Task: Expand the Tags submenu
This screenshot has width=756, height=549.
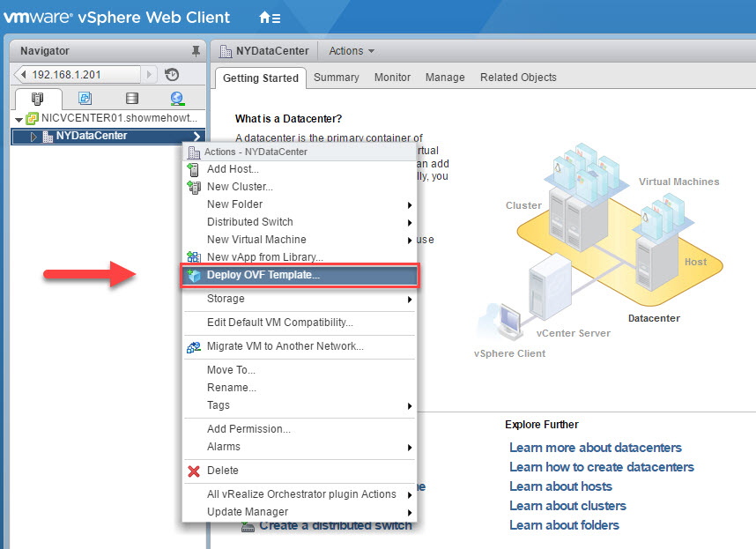Action: coord(410,406)
